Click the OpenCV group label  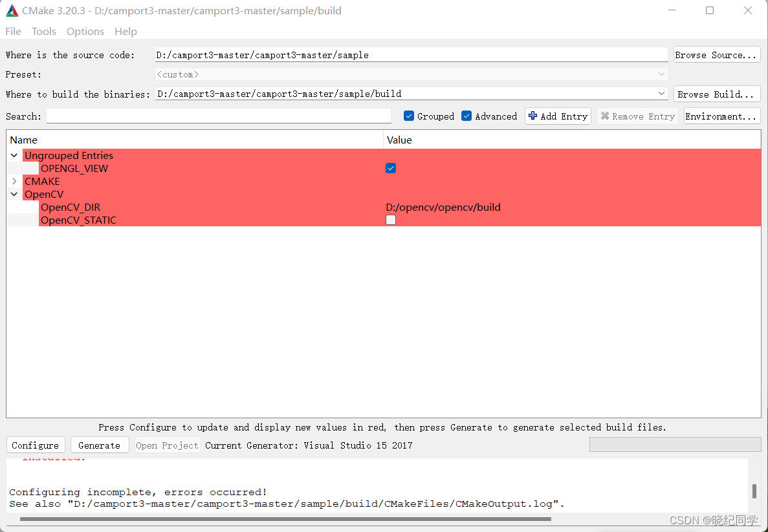click(44, 195)
